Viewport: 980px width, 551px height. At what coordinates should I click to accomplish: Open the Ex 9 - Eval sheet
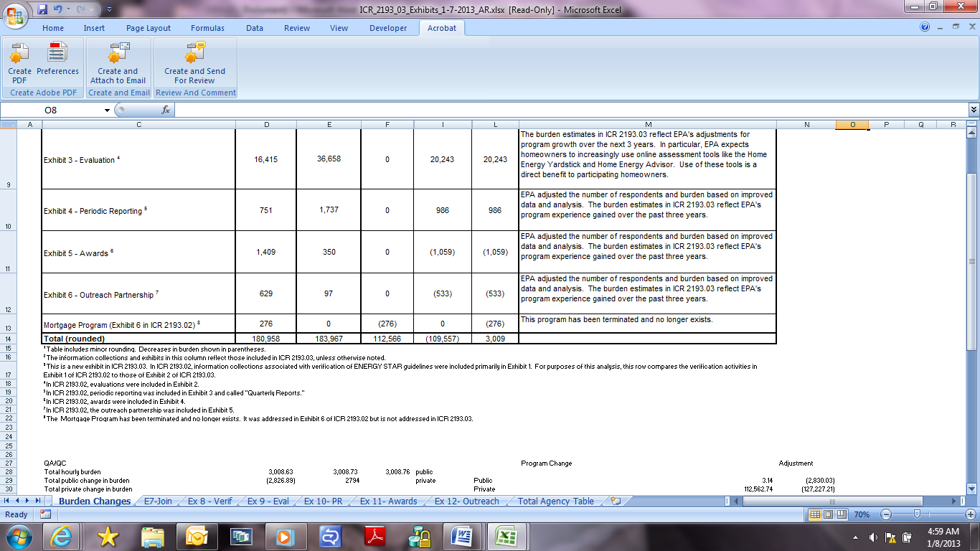[x=268, y=501]
